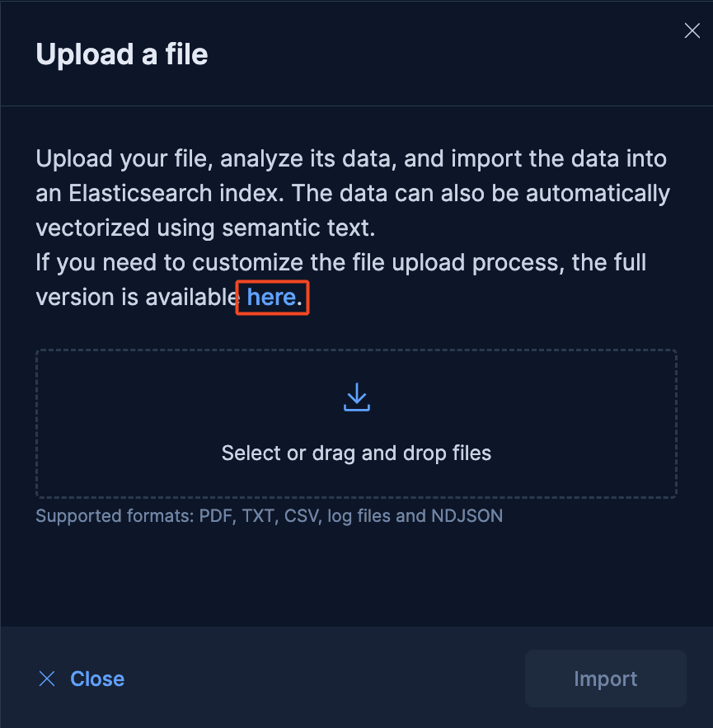Image resolution: width=713 pixels, height=728 pixels.
Task: Click "CSV" in the supported formats line
Action: click(302, 517)
